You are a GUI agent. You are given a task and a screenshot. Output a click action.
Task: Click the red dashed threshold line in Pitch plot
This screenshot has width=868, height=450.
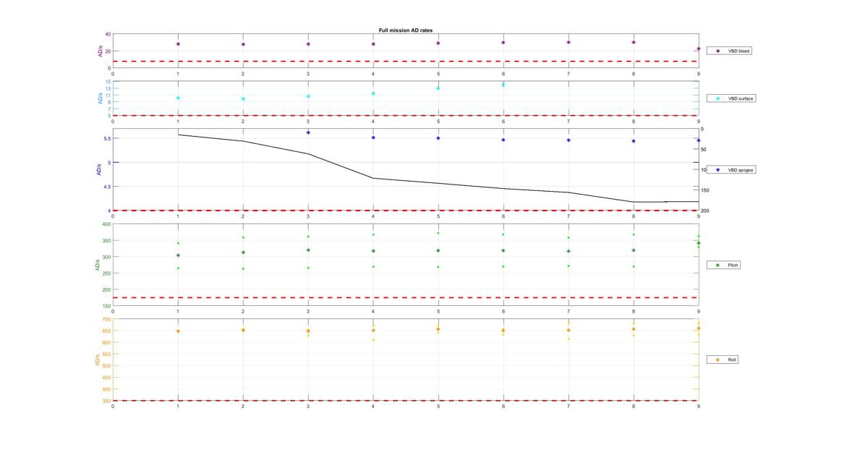[406, 297]
